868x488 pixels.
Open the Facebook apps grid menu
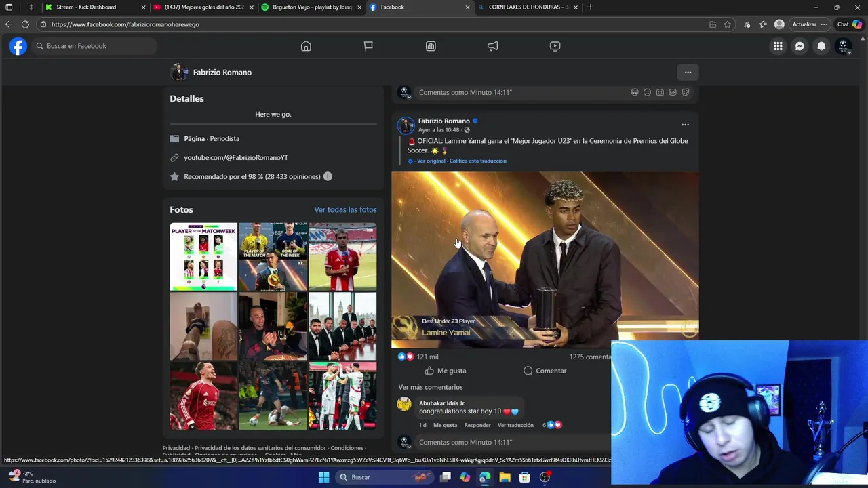point(778,46)
